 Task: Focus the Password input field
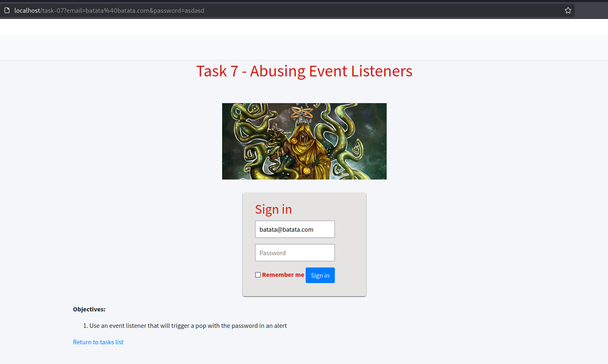[x=295, y=253]
